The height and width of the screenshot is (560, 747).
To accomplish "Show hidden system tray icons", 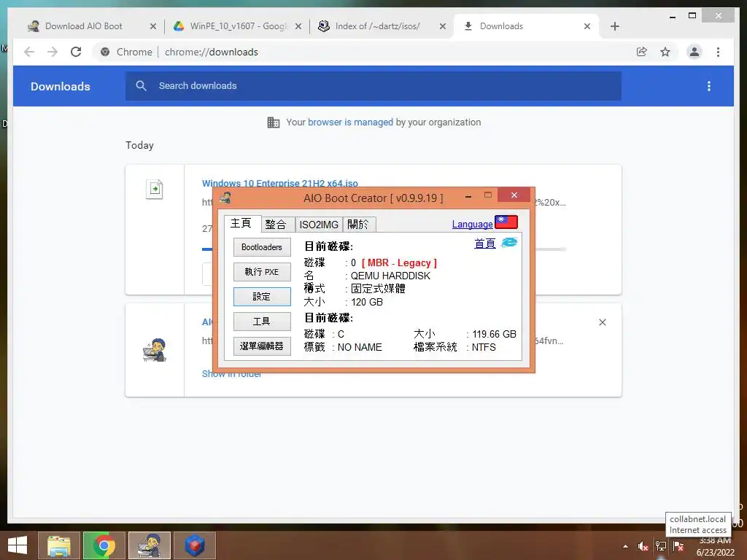I will pyautogui.click(x=625, y=546).
